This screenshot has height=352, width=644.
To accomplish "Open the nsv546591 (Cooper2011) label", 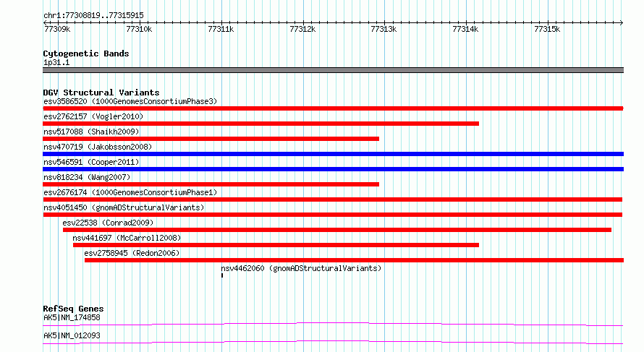I will tap(91, 162).
